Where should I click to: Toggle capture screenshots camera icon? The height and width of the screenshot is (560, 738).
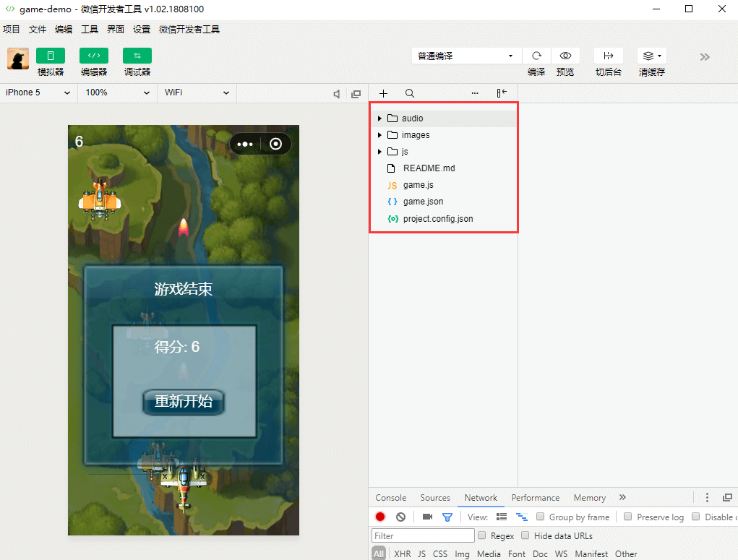click(427, 517)
